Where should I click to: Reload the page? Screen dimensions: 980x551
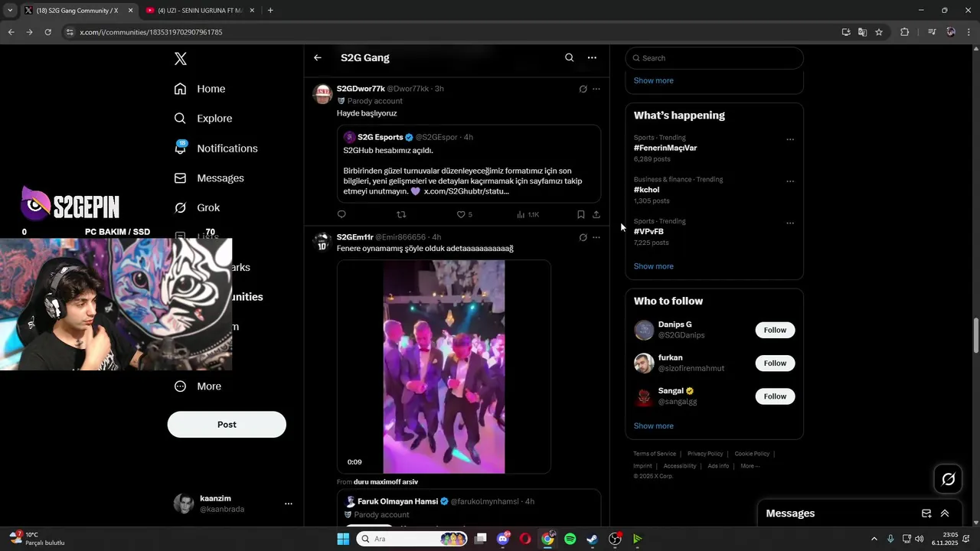point(47,32)
